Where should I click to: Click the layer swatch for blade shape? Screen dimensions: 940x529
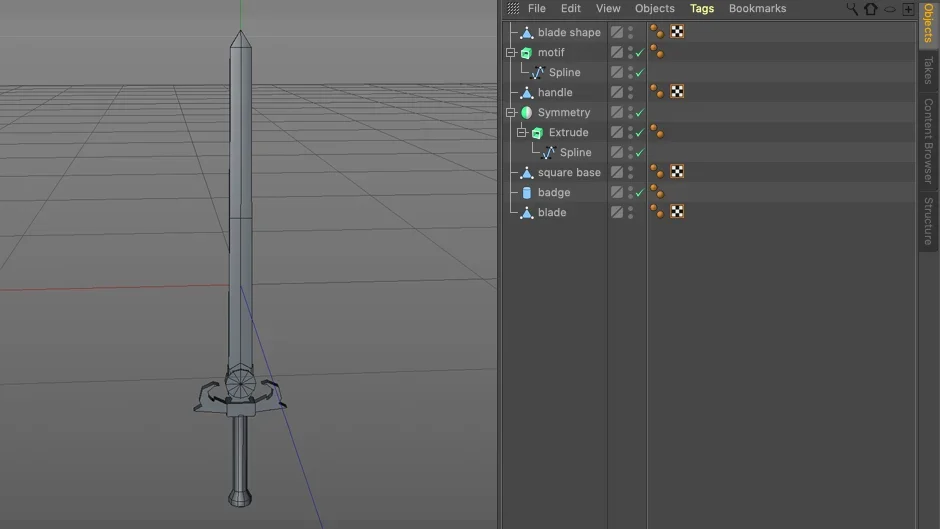pos(617,32)
